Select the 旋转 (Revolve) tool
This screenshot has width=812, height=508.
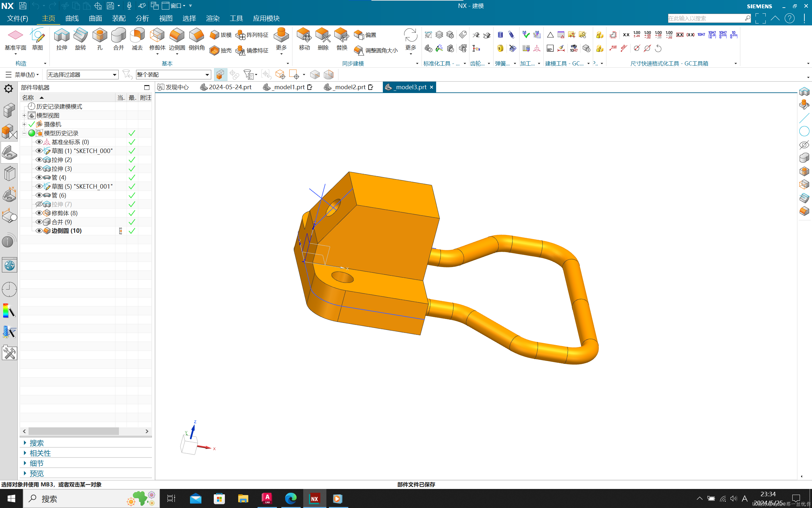tap(81, 39)
